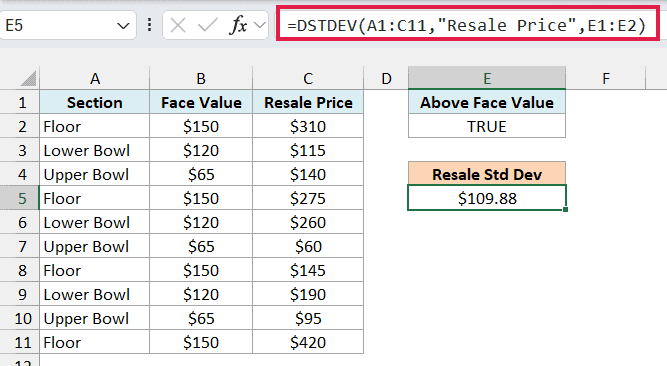The height and width of the screenshot is (366, 667).
Task: Expand the dropdown beside the fx icon
Action: click(259, 26)
